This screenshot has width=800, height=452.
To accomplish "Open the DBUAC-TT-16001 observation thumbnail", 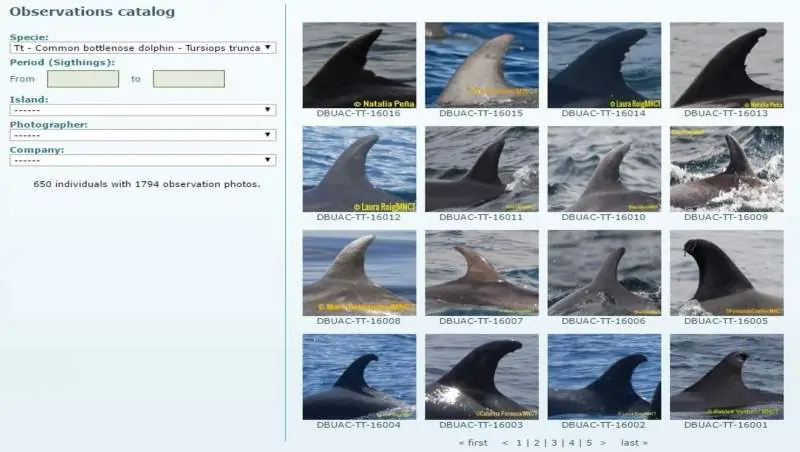I will pyautogui.click(x=726, y=376).
